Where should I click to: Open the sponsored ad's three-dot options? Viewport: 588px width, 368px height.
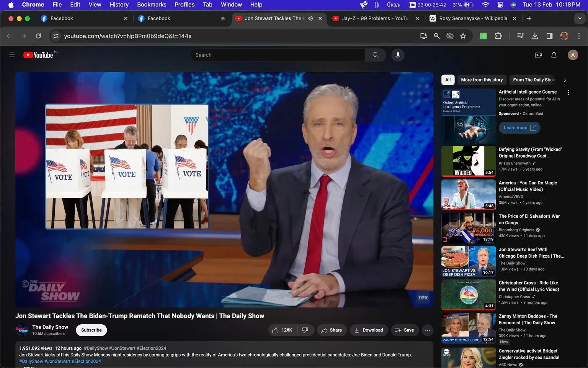click(x=568, y=92)
